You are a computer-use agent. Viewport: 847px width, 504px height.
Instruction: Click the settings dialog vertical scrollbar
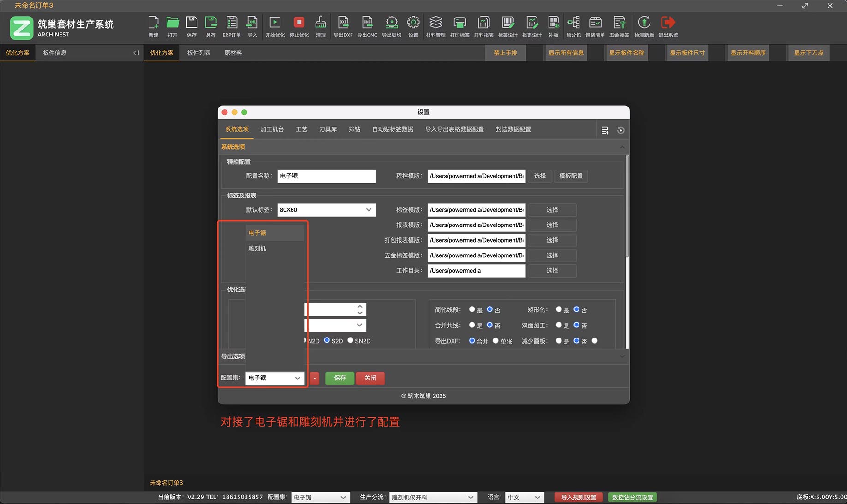627,208
